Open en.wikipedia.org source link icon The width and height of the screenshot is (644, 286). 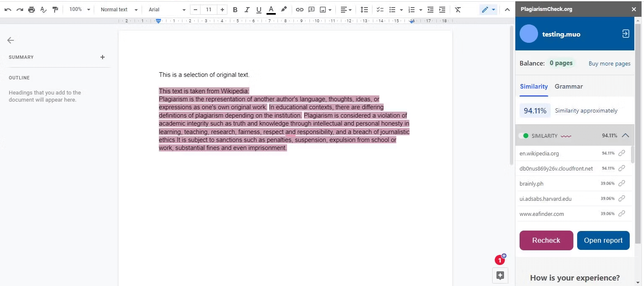(x=622, y=153)
